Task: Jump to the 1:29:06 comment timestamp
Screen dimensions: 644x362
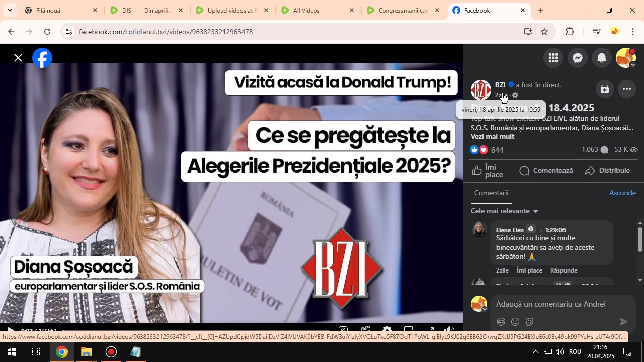Action: pyautogui.click(x=555, y=230)
